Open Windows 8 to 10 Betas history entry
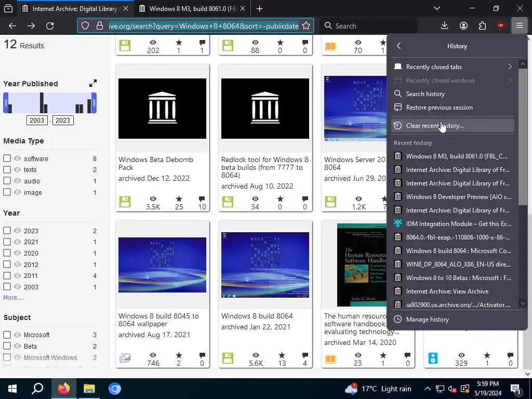This screenshot has height=399, width=532. click(453, 278)
